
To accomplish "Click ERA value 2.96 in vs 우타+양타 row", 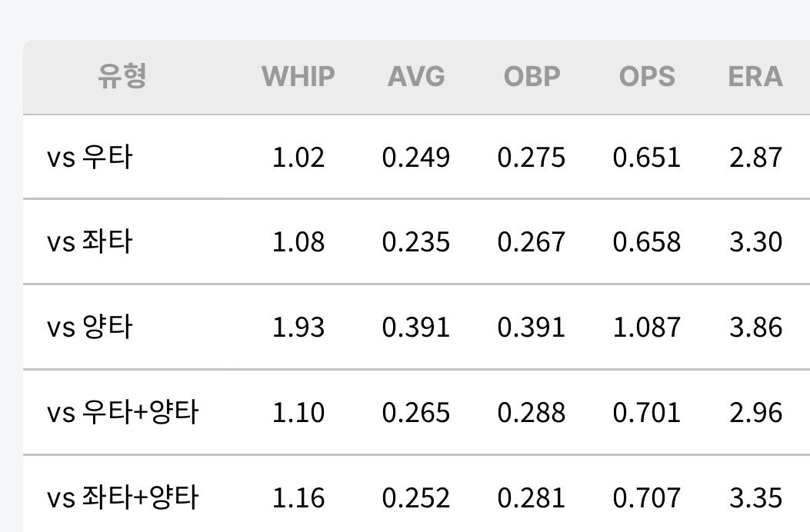I will pos(755,413).
